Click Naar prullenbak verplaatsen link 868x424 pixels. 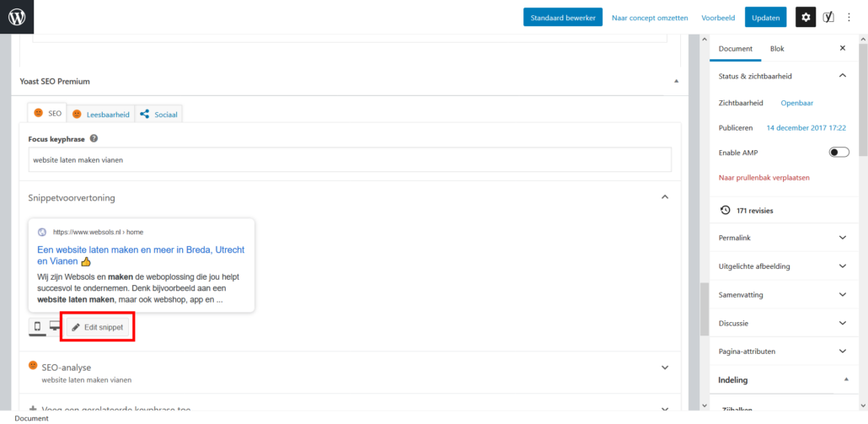pos(764,178)
